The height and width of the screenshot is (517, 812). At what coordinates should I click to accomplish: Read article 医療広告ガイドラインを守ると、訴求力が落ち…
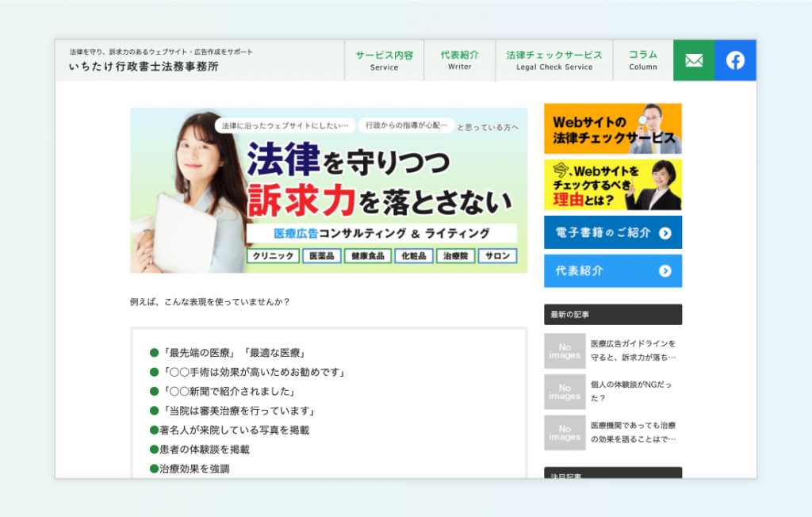click(x=634, y=350)
